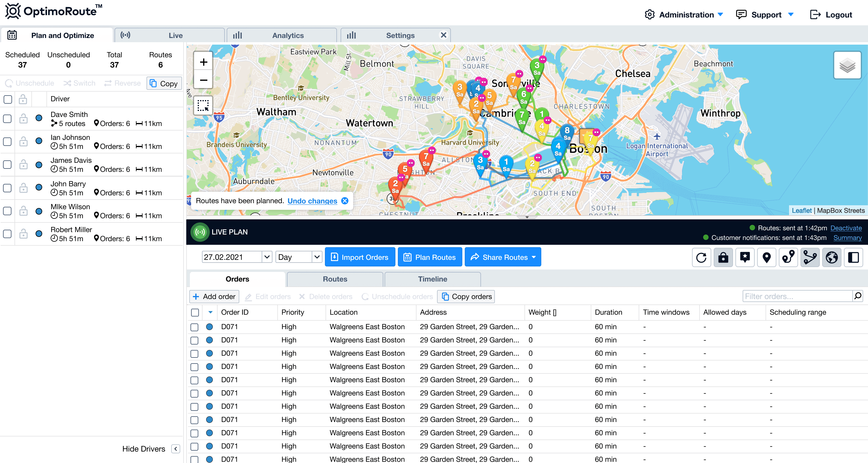The height and width of the screenshot is (463, 868).
Task: Click the map zoom in plus button
Action: (x=203, y=62)
